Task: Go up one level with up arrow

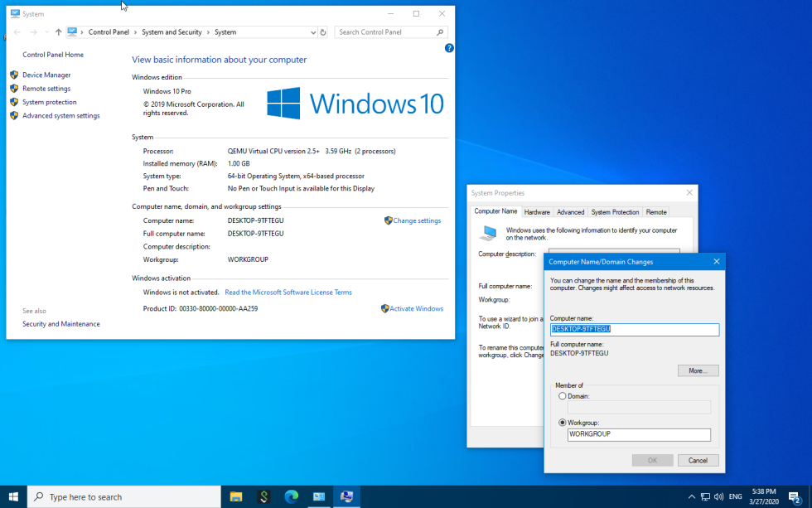Action: (x=58, y=32)
